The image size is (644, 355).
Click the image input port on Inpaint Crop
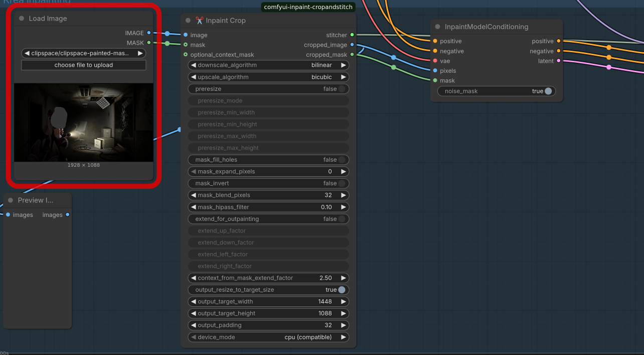coord(186,35)
